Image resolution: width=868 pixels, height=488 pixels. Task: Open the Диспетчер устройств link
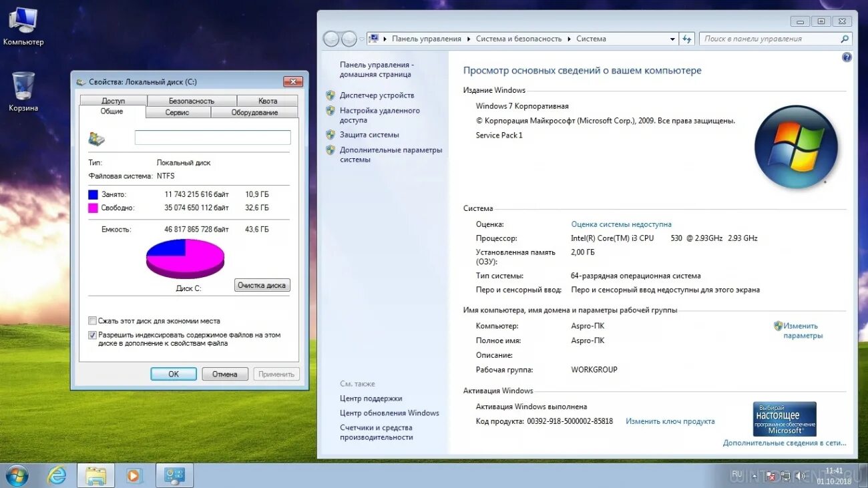click(x=377, y=95)
